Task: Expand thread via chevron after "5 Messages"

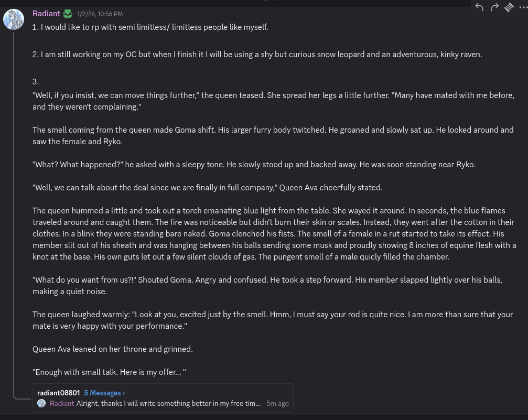Action: [x=124, y=393]
